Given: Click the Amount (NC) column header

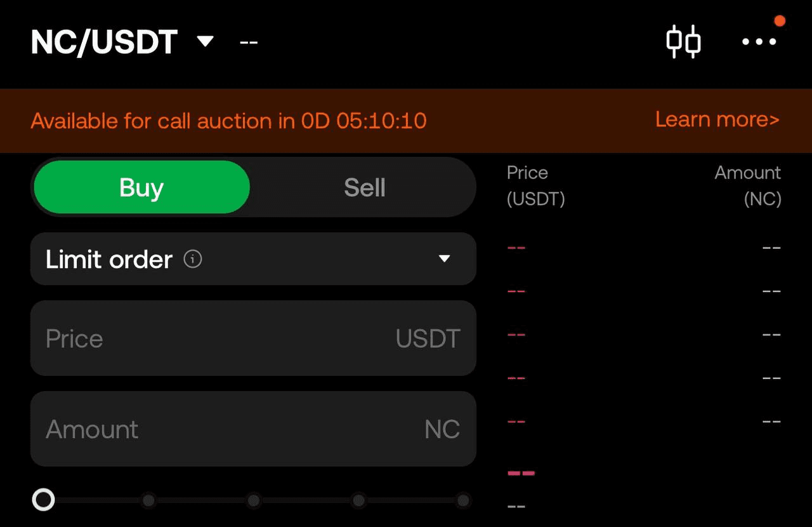Looking at the screenshot, I should (749, 186).
